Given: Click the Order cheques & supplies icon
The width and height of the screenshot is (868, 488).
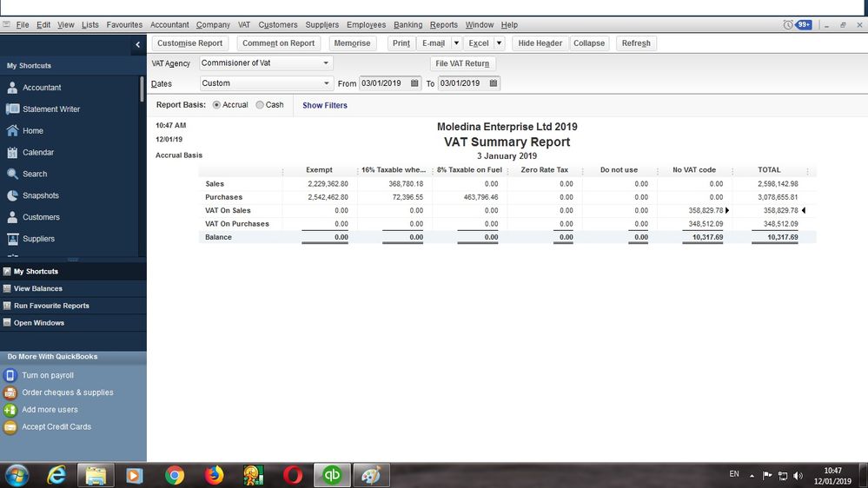Looking at the screenshot, I should (10, 392).
